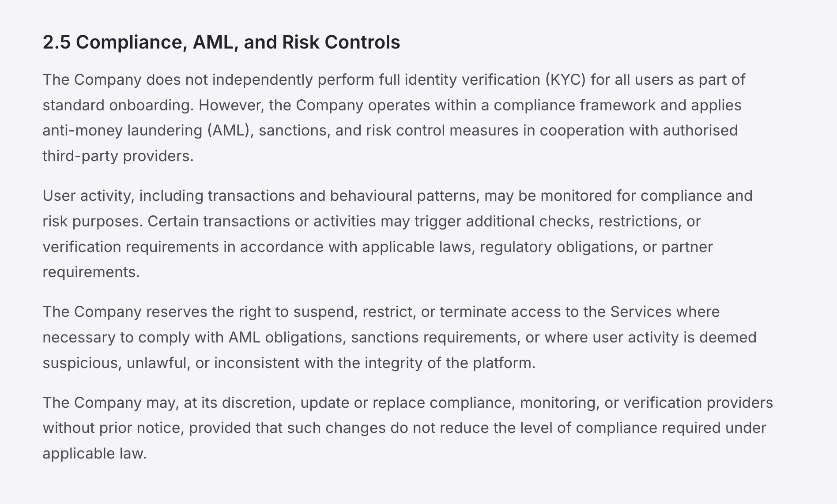Click the standalone word 'requirements.' ending paragraph two
This screenshot has height=504, width=837.
(x=91, y=272)
